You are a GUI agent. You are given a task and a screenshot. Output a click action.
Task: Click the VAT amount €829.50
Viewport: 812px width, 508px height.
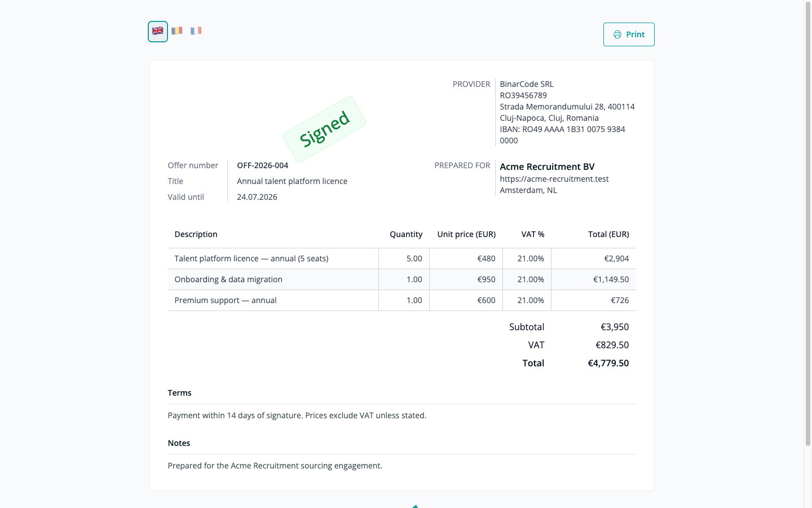612,345
